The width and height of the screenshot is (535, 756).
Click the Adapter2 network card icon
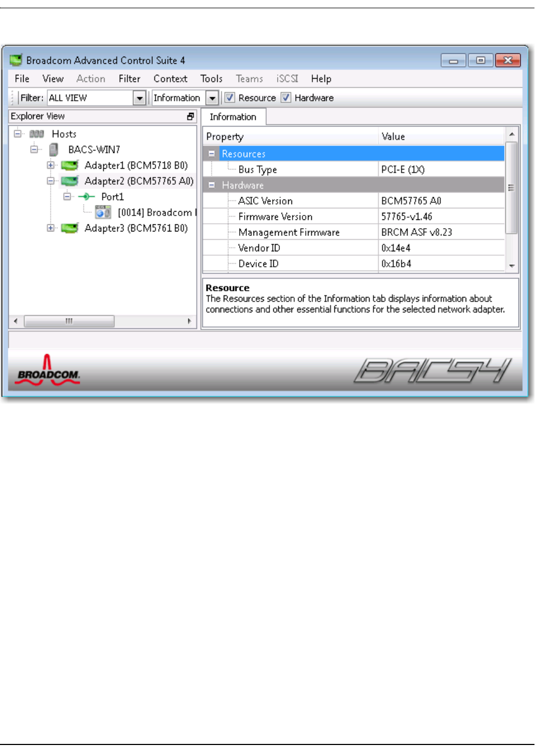pos(69,181)
